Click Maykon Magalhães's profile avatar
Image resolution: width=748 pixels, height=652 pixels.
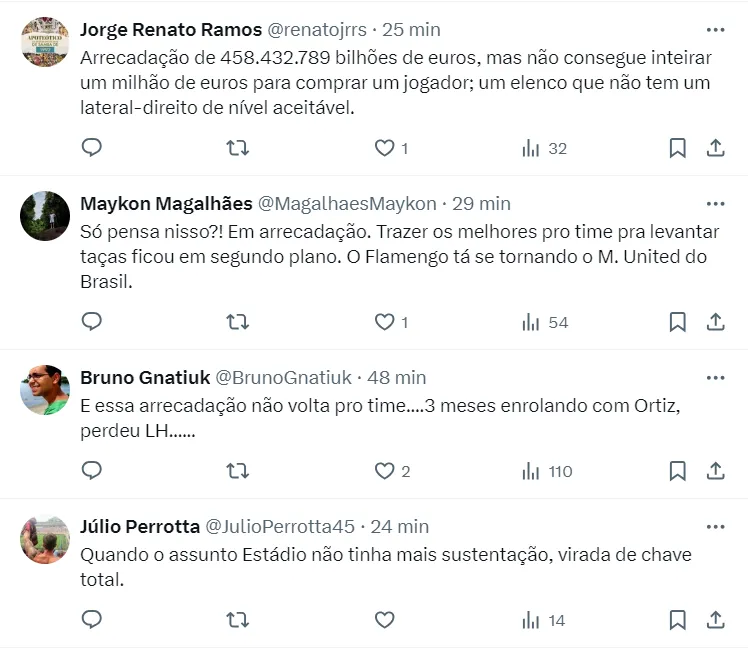tap(45, 216)
